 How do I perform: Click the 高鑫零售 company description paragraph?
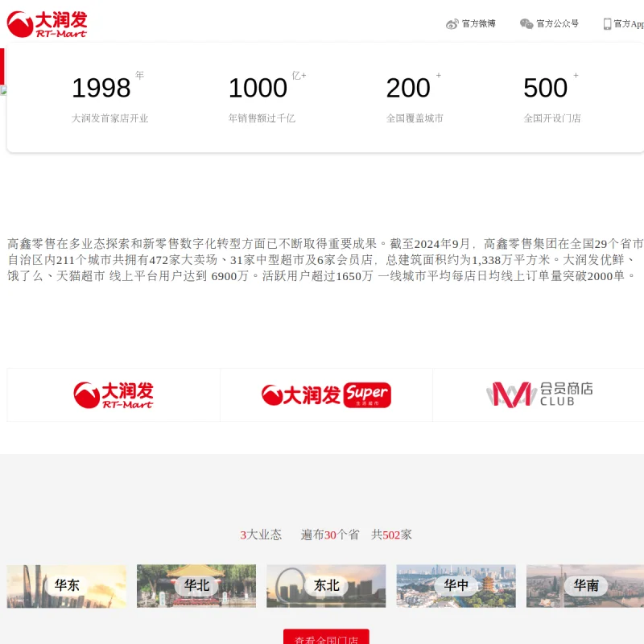pos(325,259)
